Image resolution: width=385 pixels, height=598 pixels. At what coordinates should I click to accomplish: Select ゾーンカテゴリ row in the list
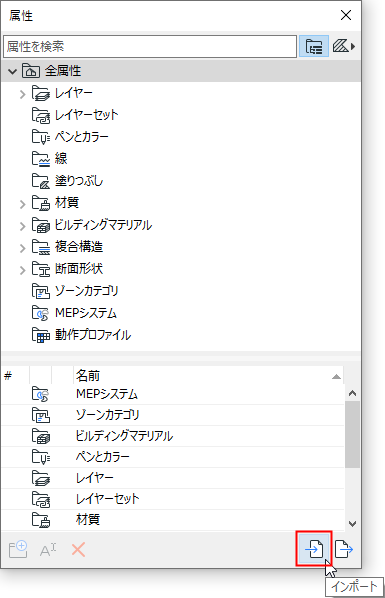click(x=173, y=415)
